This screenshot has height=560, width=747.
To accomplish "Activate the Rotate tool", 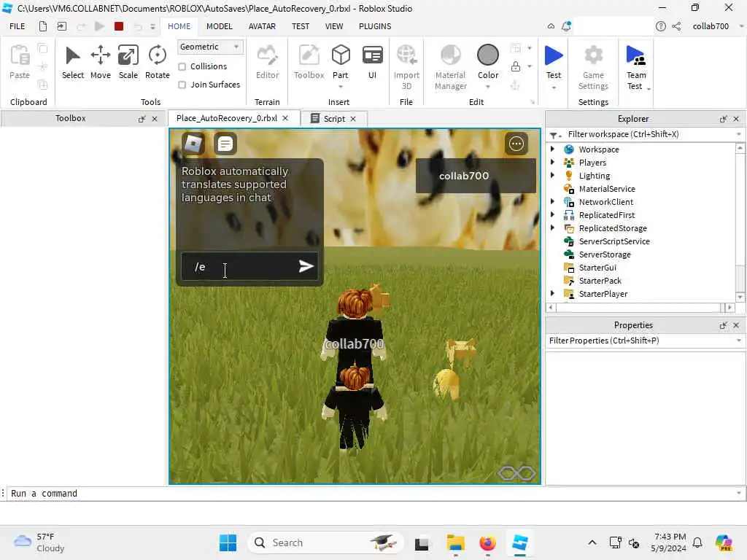I will [158, 62].
